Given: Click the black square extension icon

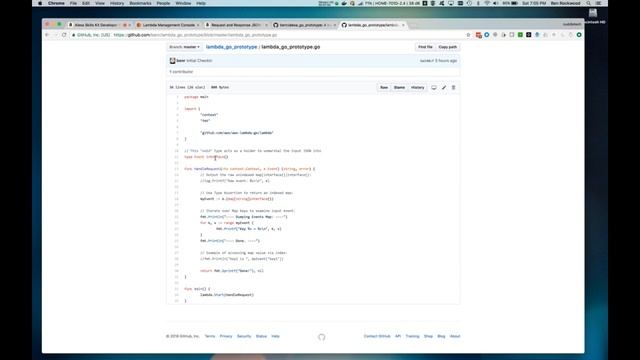Looking at the screenshot, I should 529,35.
